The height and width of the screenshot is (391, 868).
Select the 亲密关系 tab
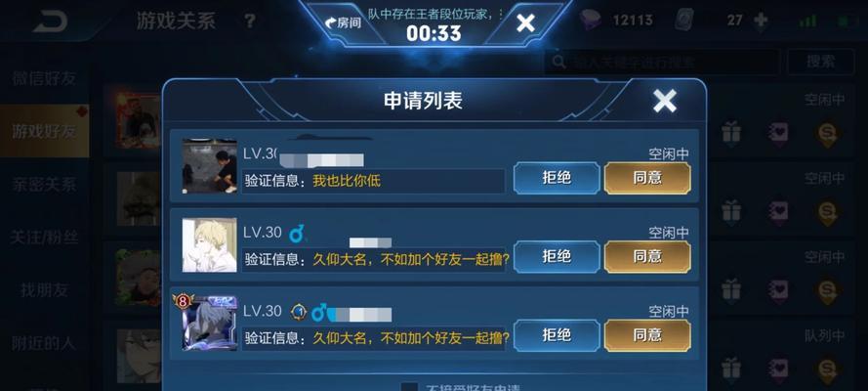[44, 185]
